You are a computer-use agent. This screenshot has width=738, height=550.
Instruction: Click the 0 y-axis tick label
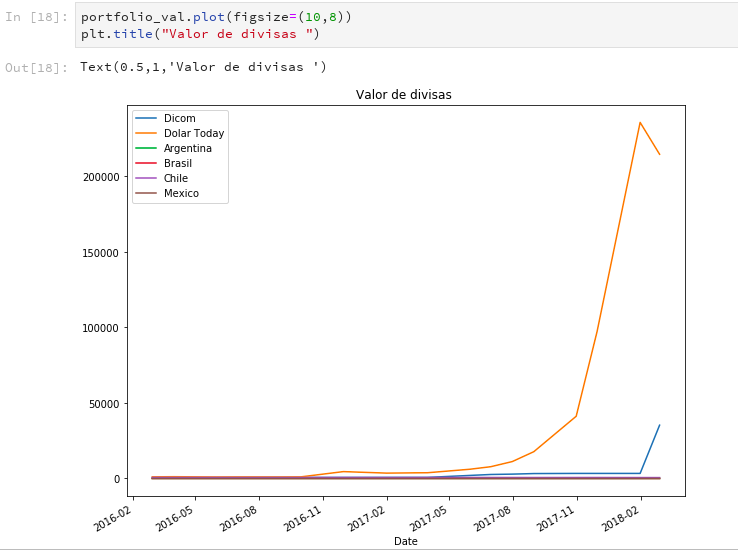point(117,479)
